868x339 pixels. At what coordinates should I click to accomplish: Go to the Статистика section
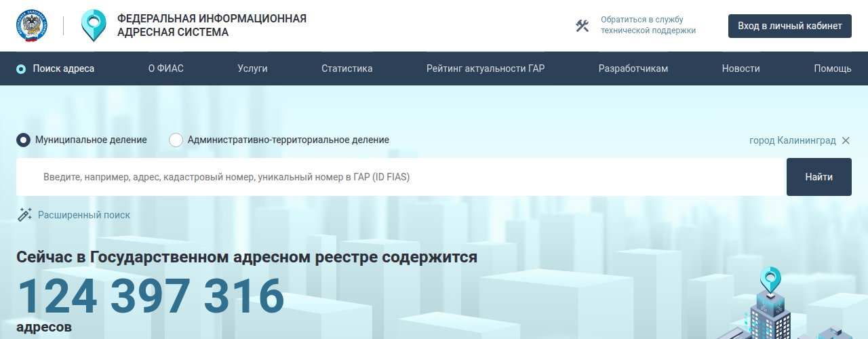[347, 68]
